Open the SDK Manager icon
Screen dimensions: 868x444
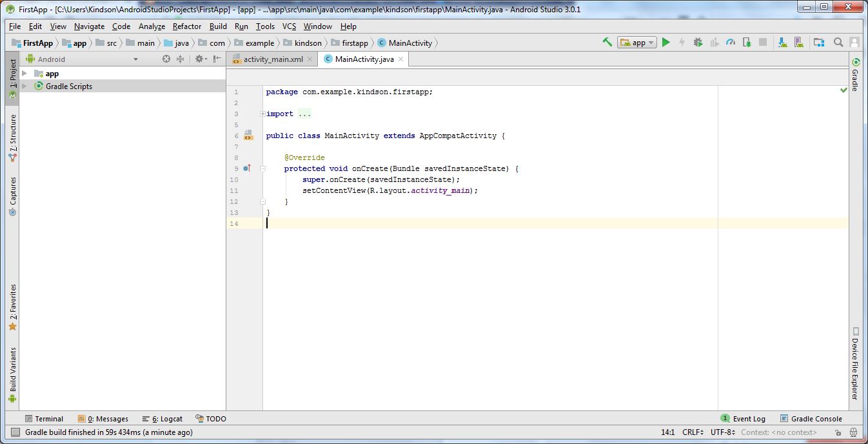point(782,41)
